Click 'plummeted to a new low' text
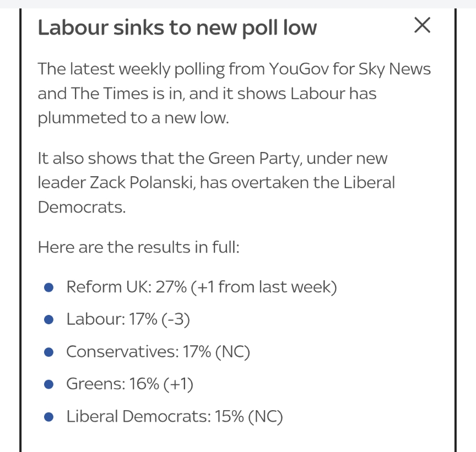Image resolution: width=476 pixels, height=452 pixels. pos(132,117)
